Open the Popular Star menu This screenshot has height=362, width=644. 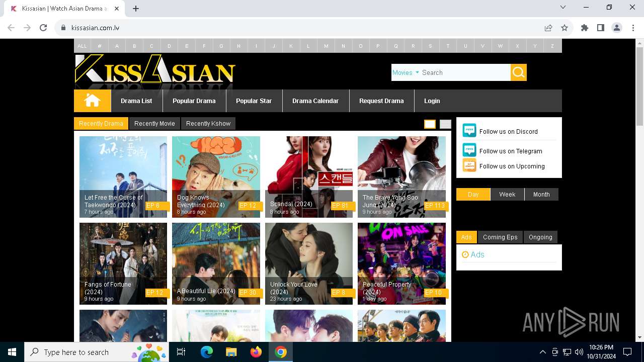point(254,101)
